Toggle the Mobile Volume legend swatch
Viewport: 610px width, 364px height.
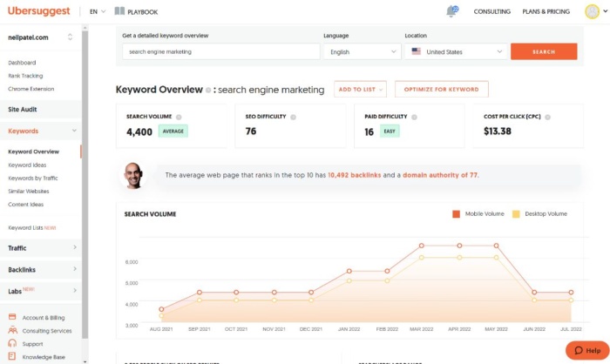[x=457, y=214]
